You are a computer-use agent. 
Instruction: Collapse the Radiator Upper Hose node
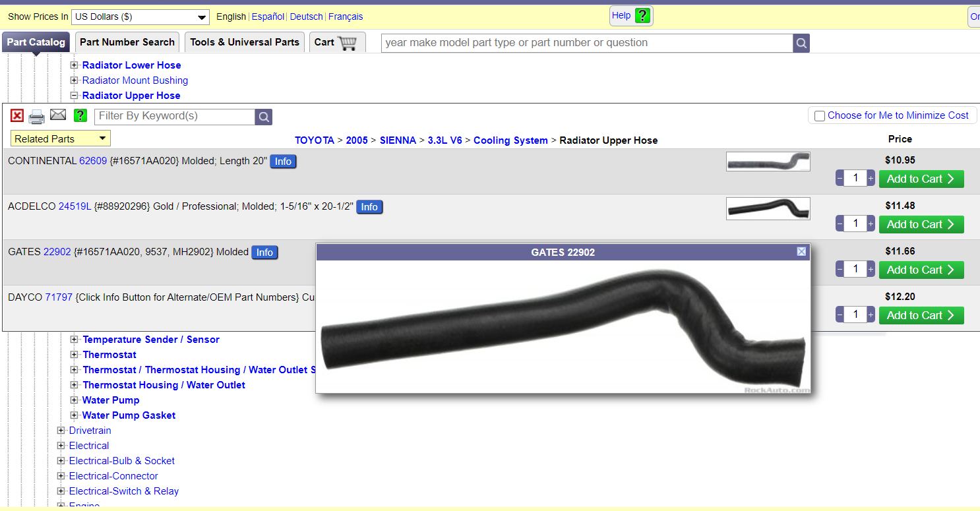pos(75,96)
